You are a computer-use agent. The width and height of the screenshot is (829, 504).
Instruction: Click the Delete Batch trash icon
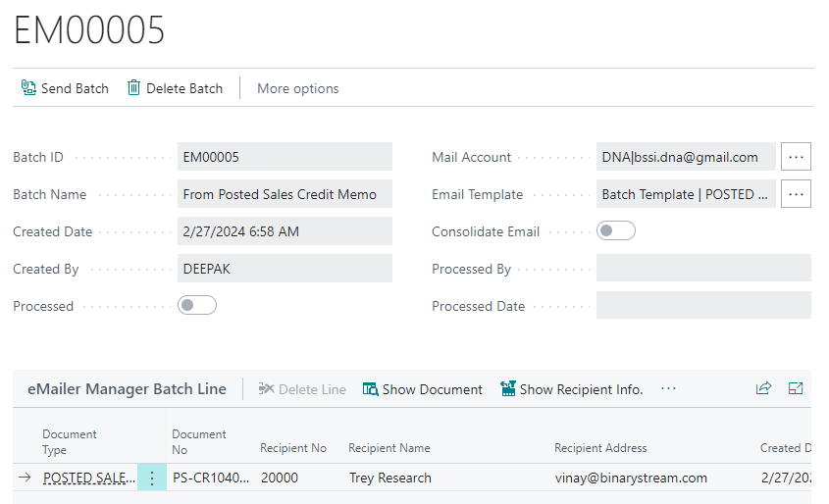click(x=133, y=87)
